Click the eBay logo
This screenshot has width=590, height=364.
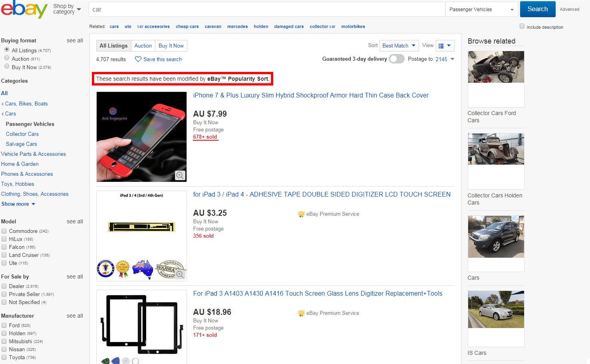[24, 9]
